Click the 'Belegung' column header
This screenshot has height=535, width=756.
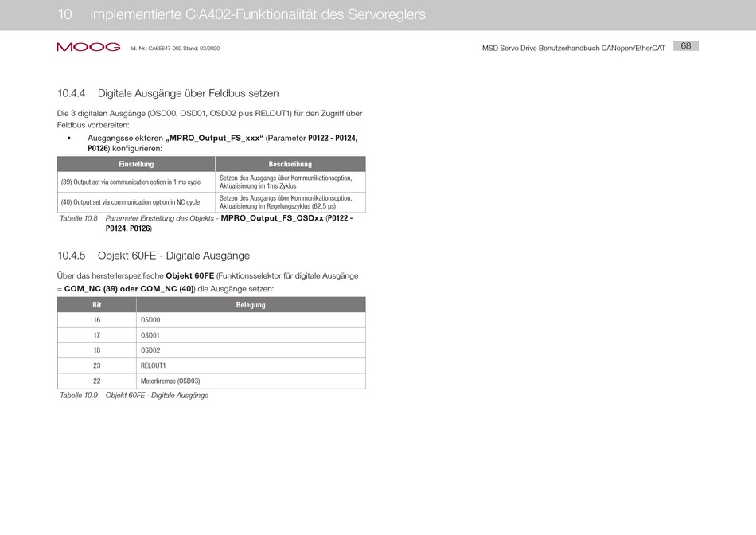point(251,304)
